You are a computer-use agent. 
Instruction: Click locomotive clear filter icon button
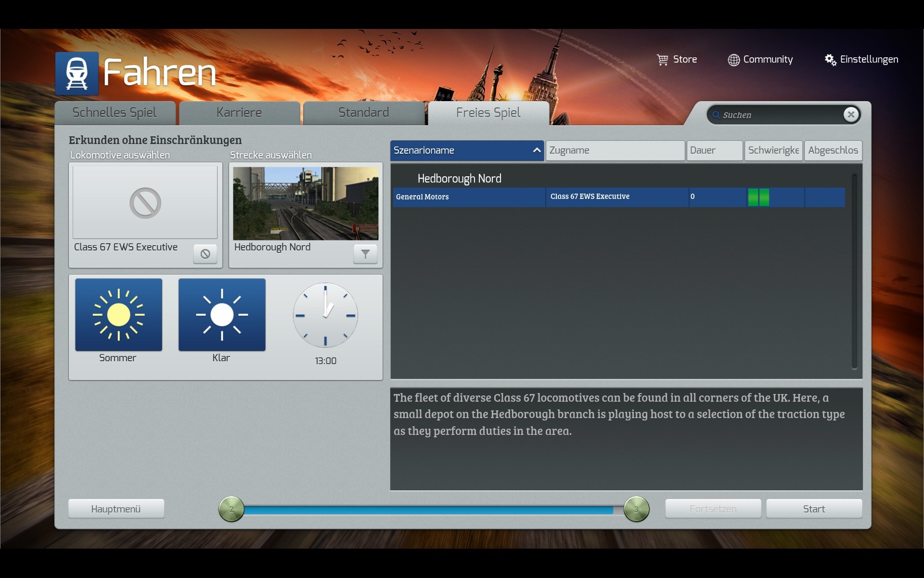(x=205, y=254)
